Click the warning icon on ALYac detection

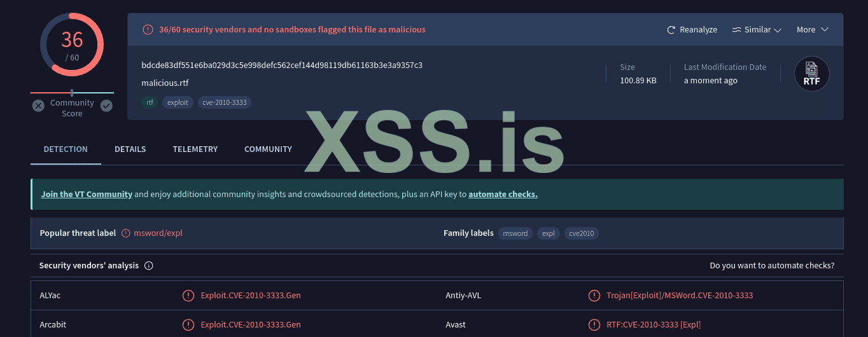(188, 295)
